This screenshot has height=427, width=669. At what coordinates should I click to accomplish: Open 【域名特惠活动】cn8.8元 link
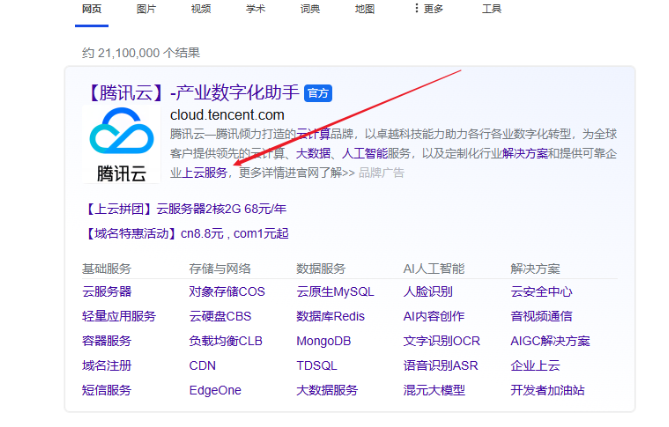[187, 234]
